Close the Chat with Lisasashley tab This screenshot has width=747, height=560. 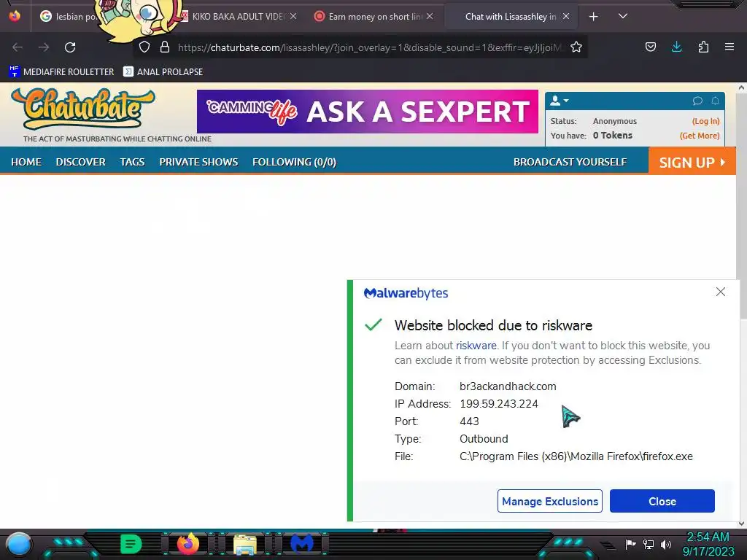pyautogui.click(x=566, y=16)
